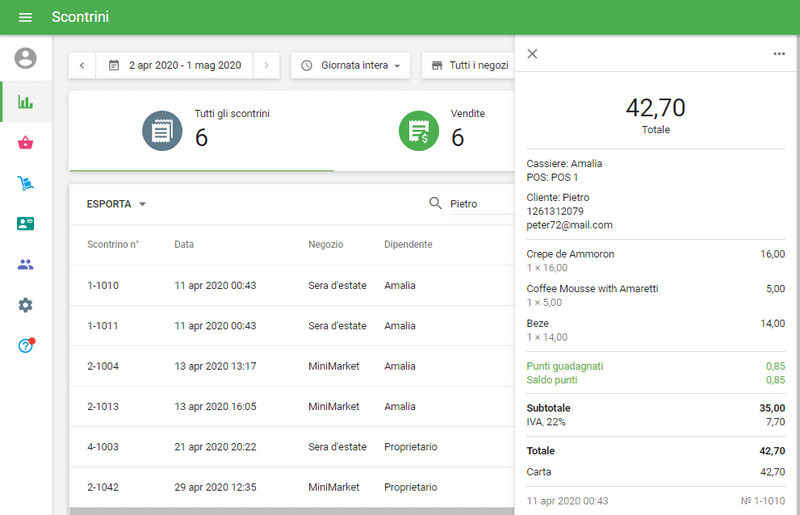Select the Tutti gli scontrini tab

click(201, 131)
